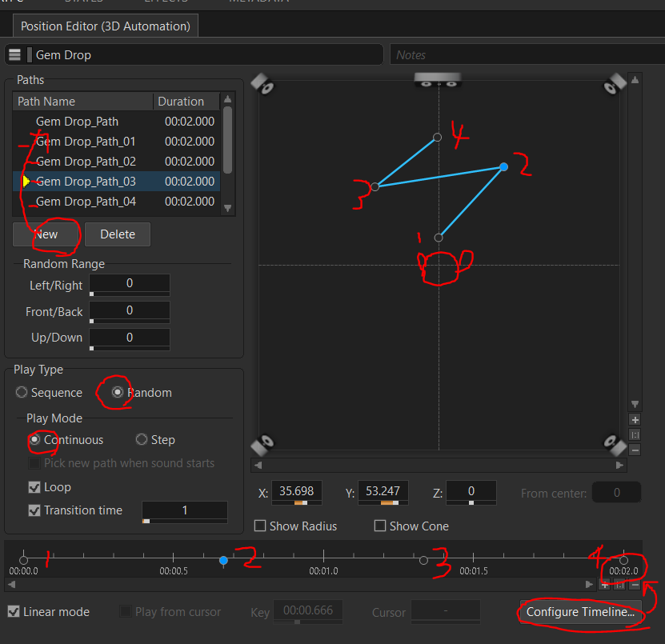Viewport: 665px width, 644px height.
Task: Click the New path button
Action: click(46, 234)
